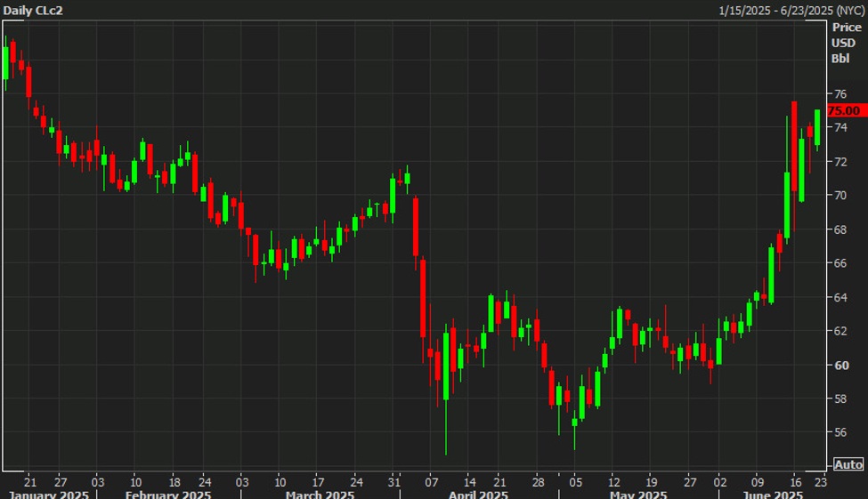This screenshot has height=499, width=868.
Task: Click the USD currency label
Action: point(842,43)
